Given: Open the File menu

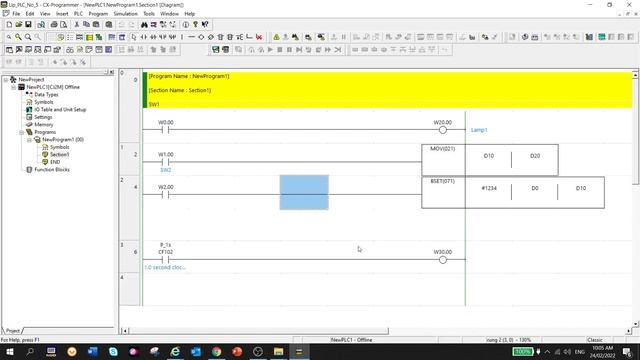Looking at the screenshot, I should click(x=16, y=14).
